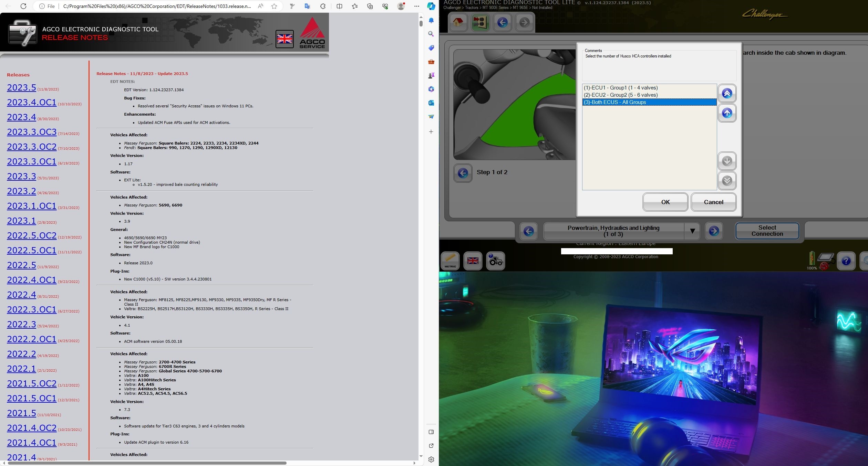Add new app to Edge sidebar
The height and width of the screenshot is (466, 868).
click(x=431, y=132)
